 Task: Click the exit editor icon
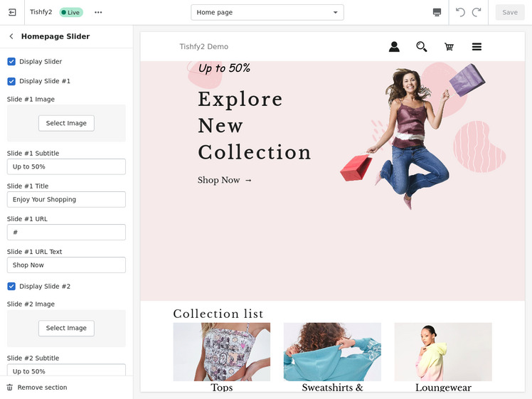[x=12, y=12]
